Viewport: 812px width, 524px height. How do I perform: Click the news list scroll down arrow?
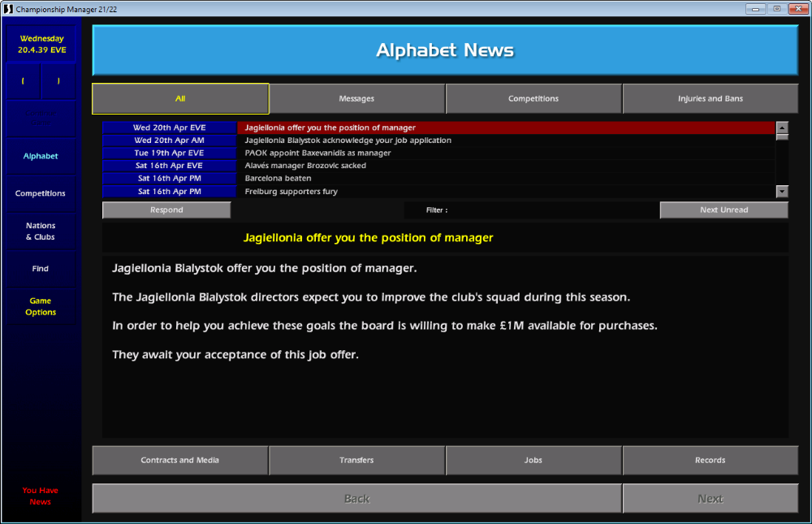point(782,191)
